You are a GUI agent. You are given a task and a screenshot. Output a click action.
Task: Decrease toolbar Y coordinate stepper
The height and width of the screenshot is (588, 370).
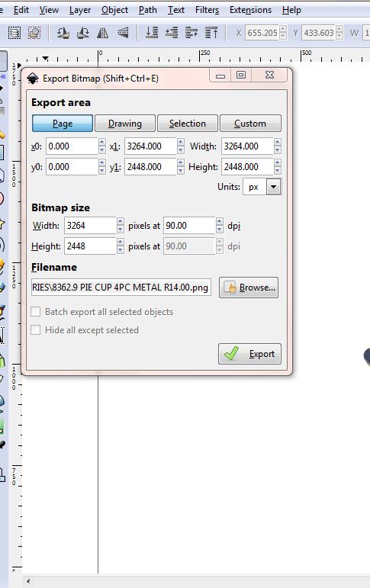tap(339, 37)
